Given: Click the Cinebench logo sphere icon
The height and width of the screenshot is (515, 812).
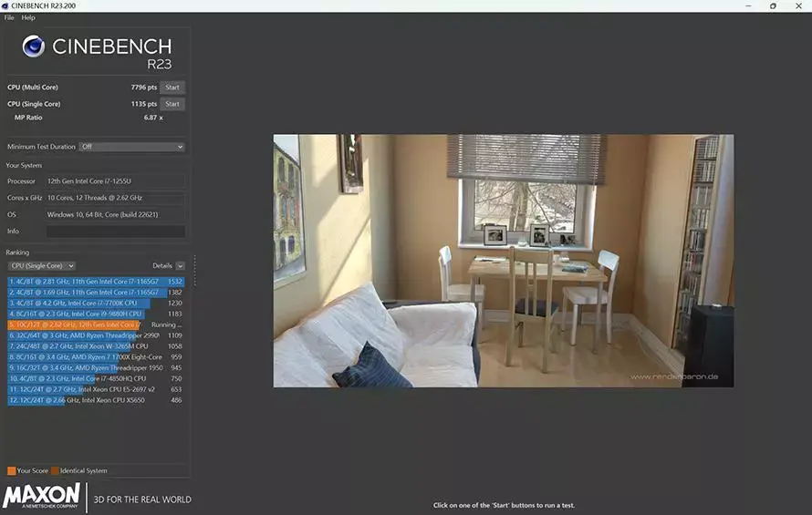Looking at the screenshot, I should click(x=34, y=46).
